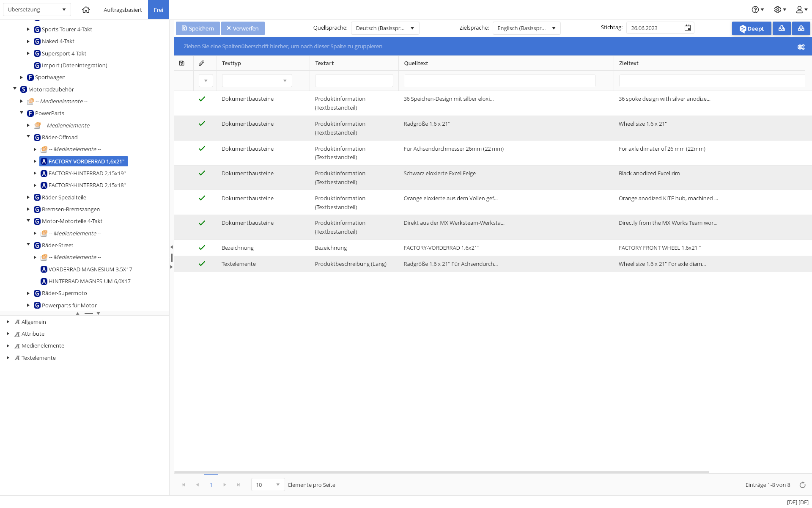Open the help menu icon

pos(757,9)
